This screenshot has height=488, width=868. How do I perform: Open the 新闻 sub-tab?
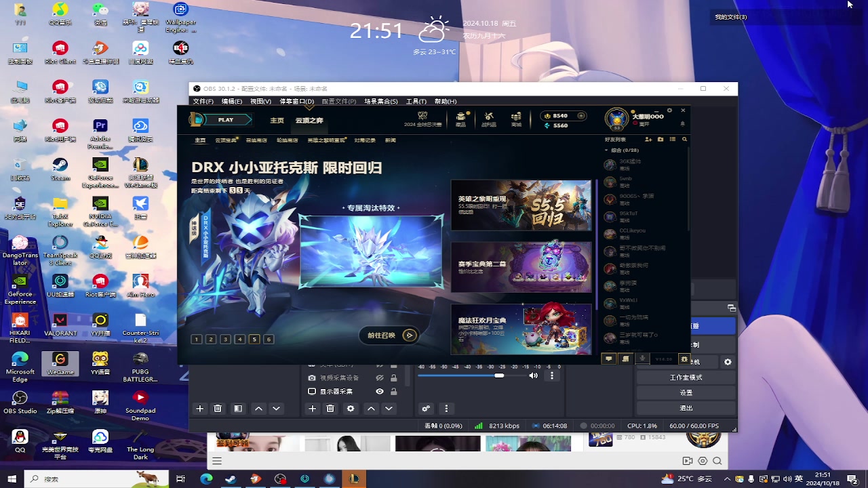(391, 140)
